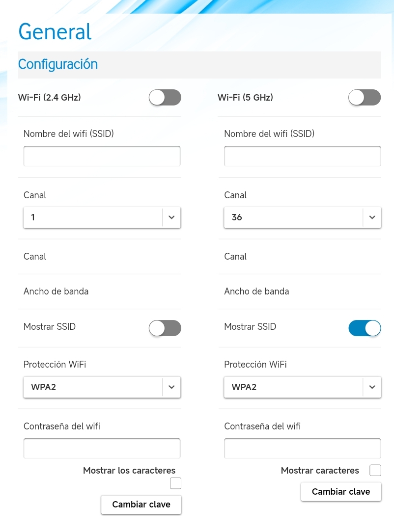
Task: Open the 2.4 GHz Canal dropdown showing 1
Action: coord(93,217)
